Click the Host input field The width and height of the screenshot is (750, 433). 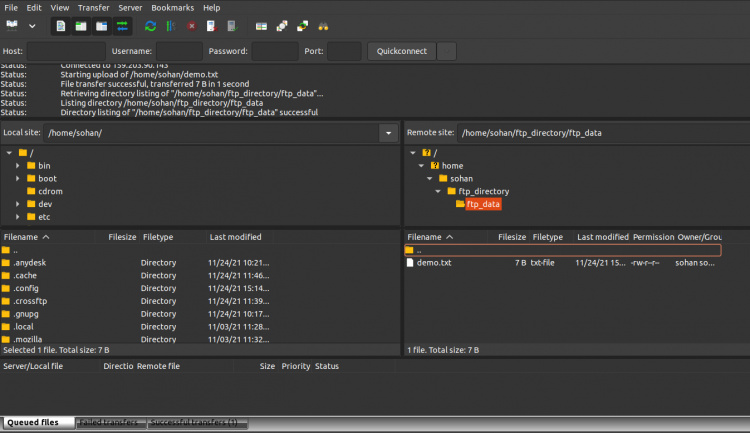pyautogui.click(x=65, y=51)
